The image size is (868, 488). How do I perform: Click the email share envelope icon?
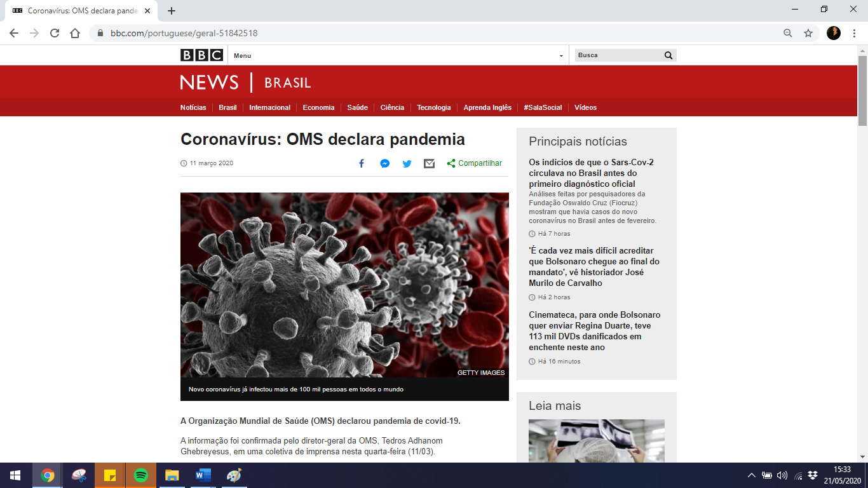(x=430, y=163)
